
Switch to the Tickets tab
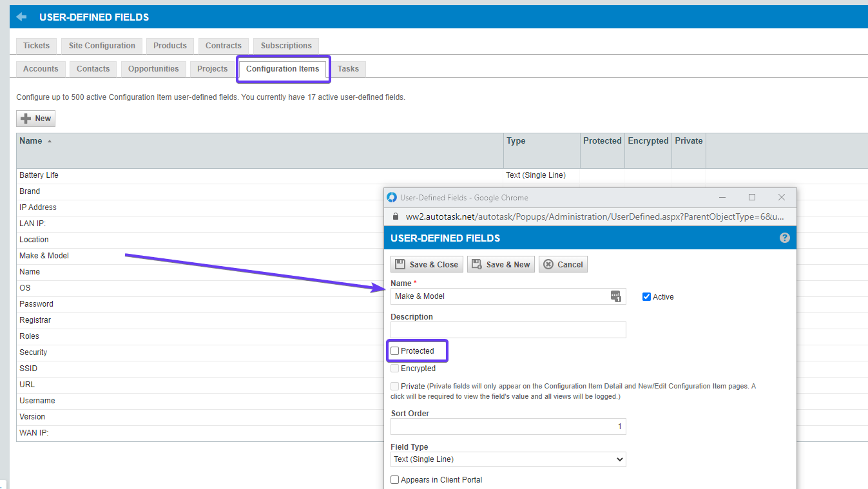click(36, 45)
